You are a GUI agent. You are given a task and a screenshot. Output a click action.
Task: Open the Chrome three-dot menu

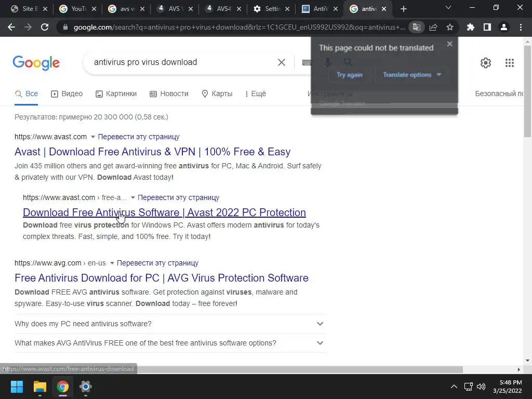point(521,27)
